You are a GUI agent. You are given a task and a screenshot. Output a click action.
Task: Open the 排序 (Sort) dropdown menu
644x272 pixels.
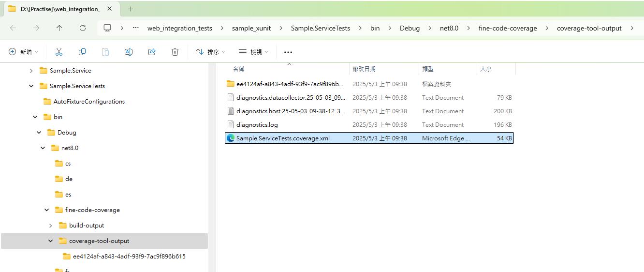point(210,52)
